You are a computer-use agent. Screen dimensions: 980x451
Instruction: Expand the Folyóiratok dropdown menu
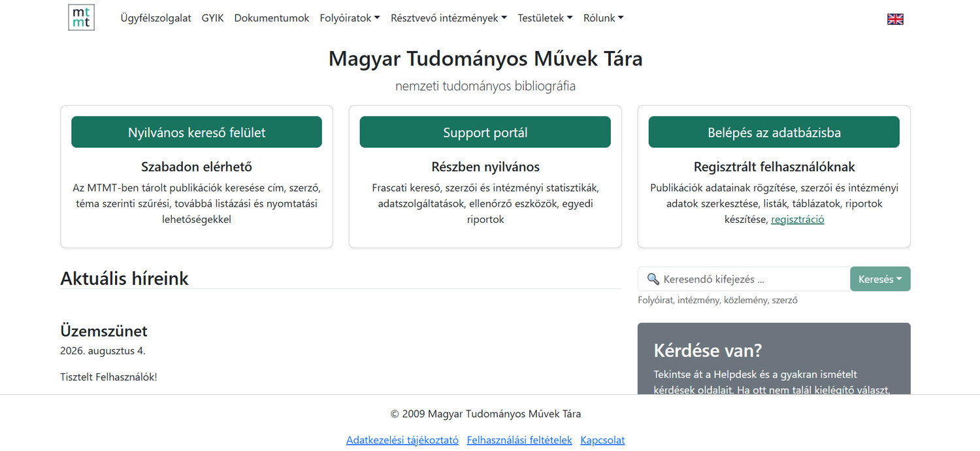point(350,18)
